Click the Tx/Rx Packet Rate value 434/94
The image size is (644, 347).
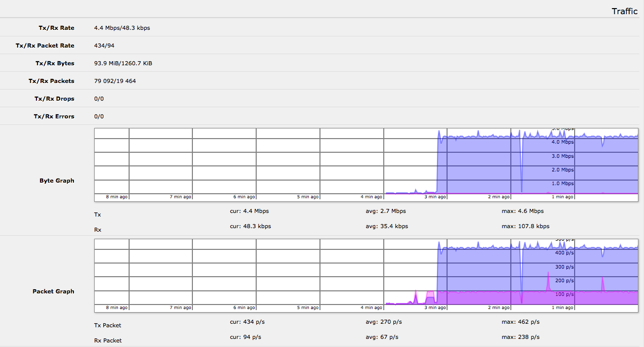(x=103, y=46)
